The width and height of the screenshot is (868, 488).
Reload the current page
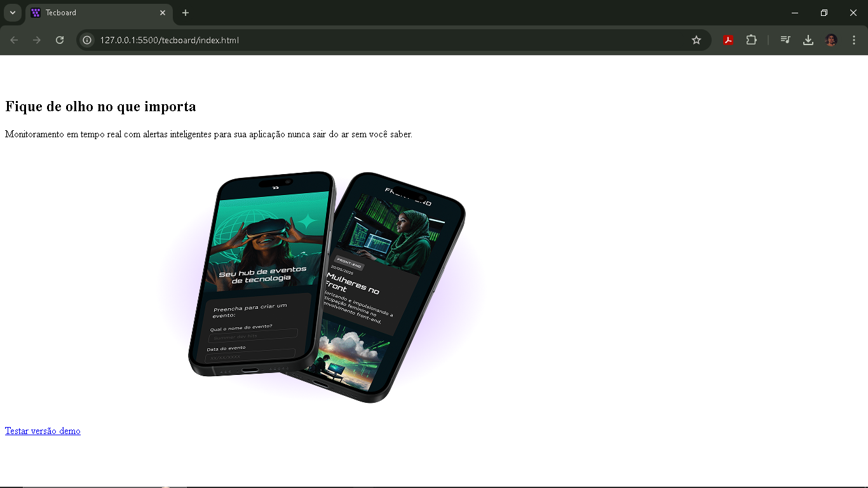click(60, 40)
